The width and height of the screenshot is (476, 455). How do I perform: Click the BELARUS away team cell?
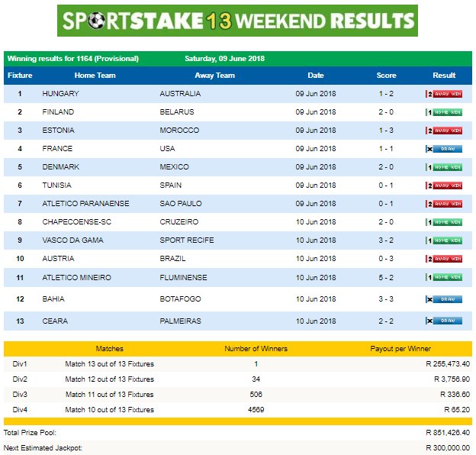click(x=177, y=112)
